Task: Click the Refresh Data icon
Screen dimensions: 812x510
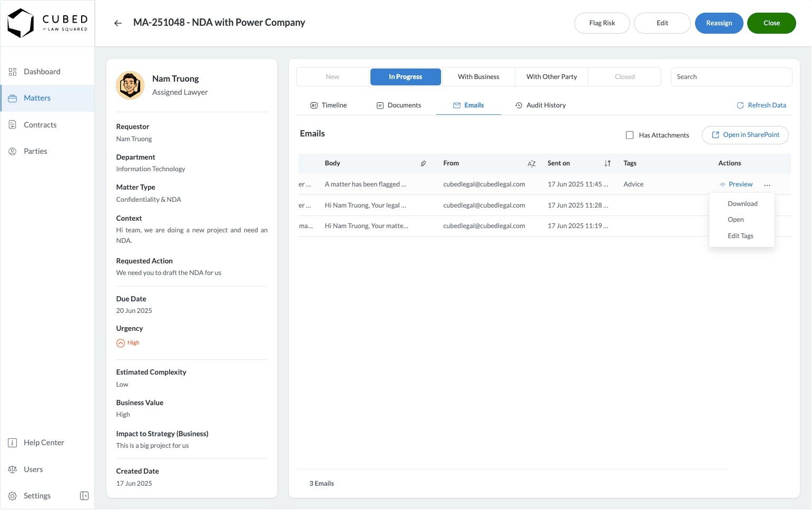Action: click(740, 105)
